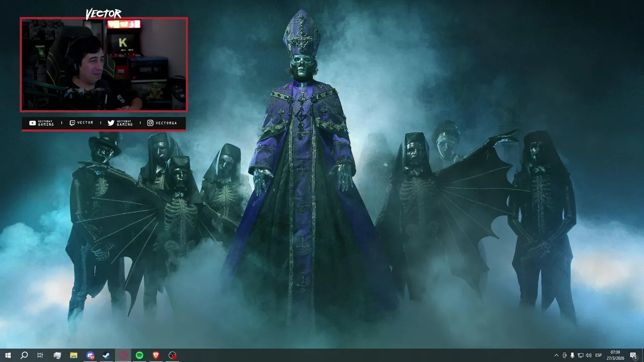Open taskbar search magnifier
644x362 pixels.
point(24,355)
